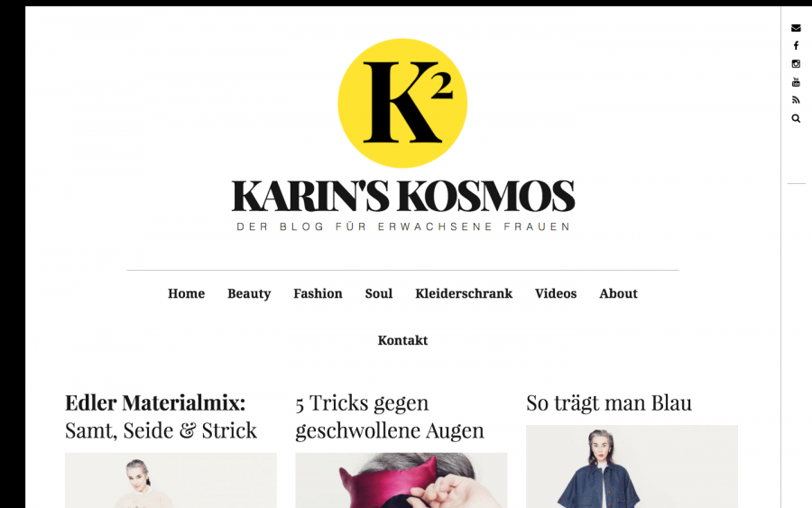
Task: Open the Facebook icon link
Action: 796,46
